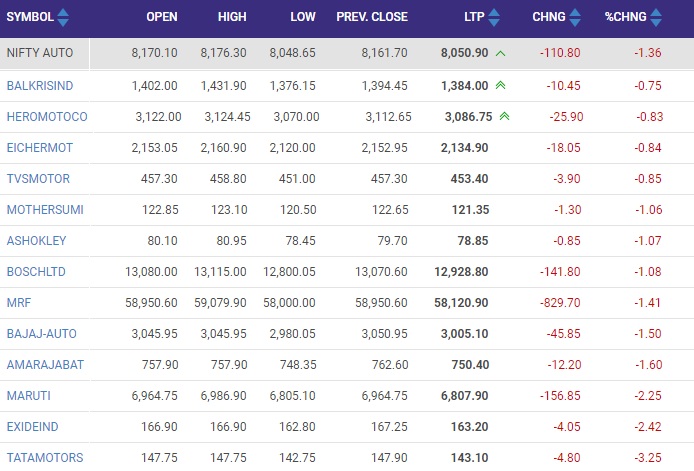
Task: Click TVSMOTOR low value 451.00
Action: point(297,178)
